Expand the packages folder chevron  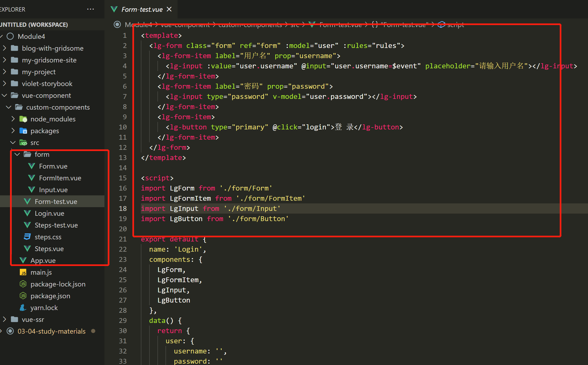point(13,131)
